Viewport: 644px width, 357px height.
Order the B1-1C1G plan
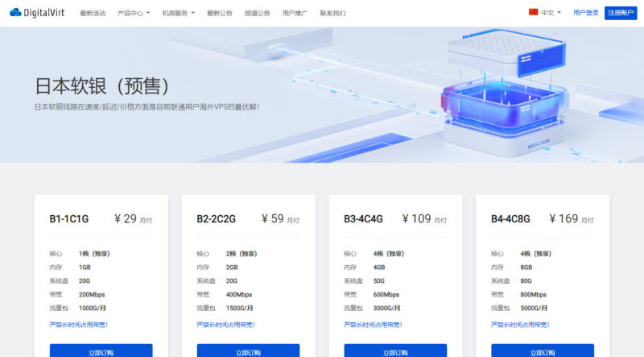(101, 351)
